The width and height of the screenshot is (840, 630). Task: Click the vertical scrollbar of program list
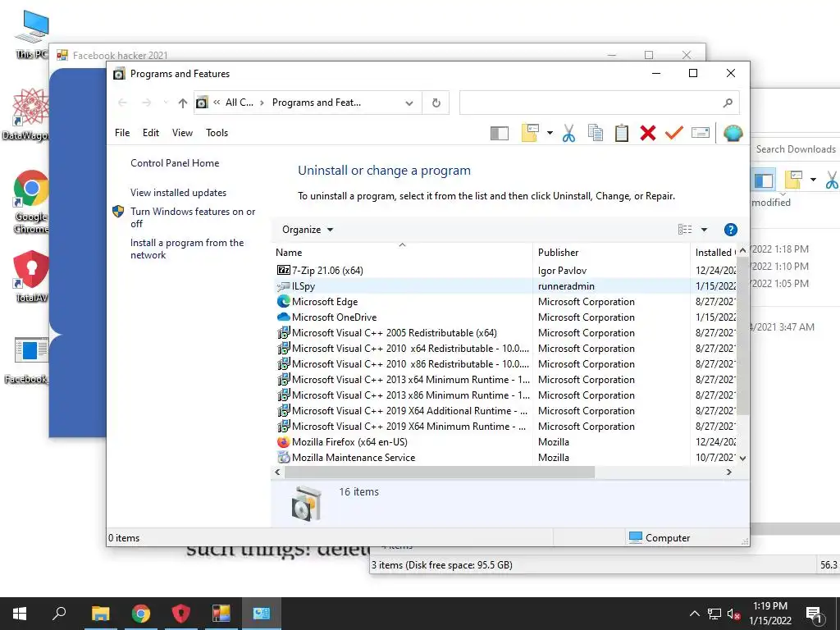[742, 336]
